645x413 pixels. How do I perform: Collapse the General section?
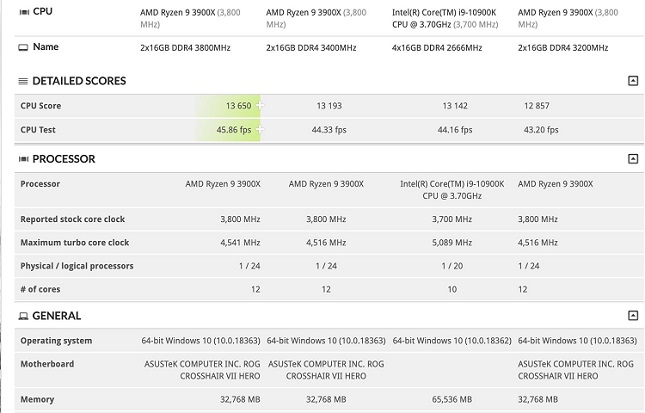(x=632, y=315)
